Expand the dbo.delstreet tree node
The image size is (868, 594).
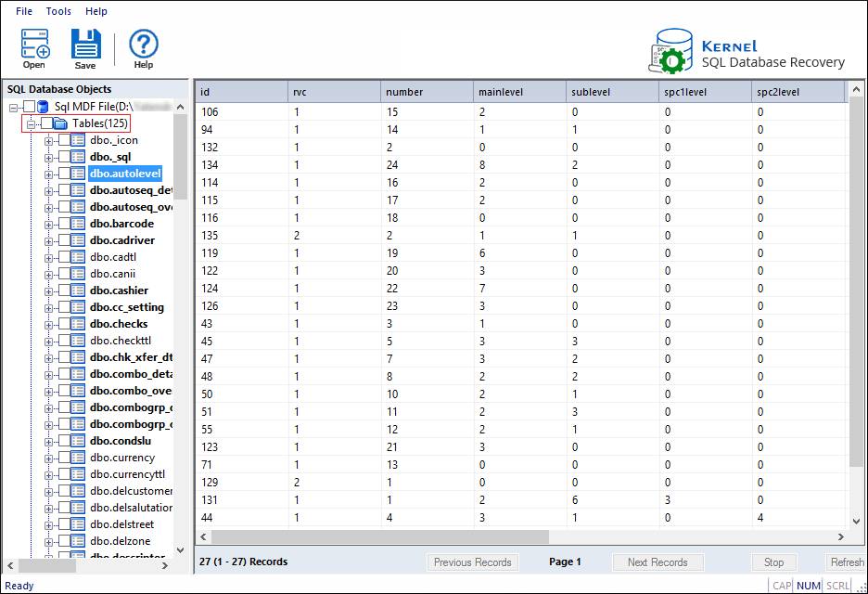49,525
